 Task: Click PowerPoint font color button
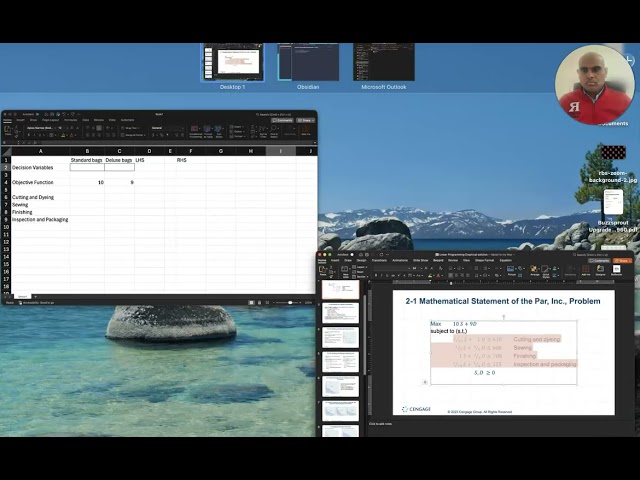(x=438, y=276)
